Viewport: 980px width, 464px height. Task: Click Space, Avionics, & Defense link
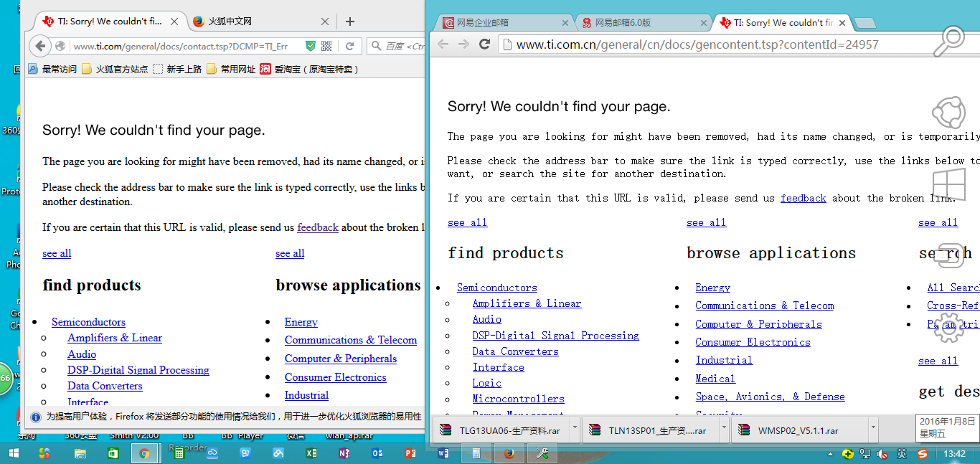coord(770,397)
